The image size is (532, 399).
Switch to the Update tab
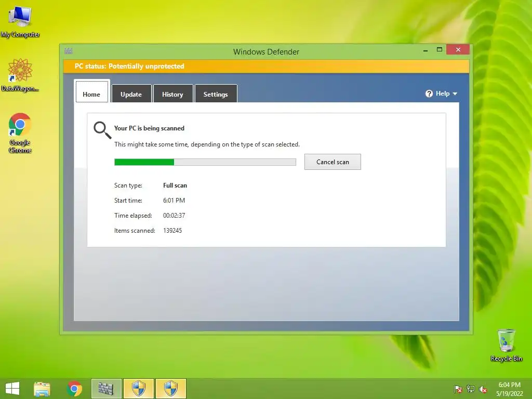[x=131, y=94]
